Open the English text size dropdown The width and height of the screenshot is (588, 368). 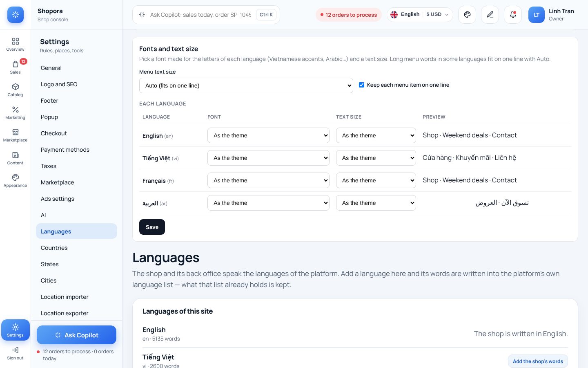[x=376, y=135]
